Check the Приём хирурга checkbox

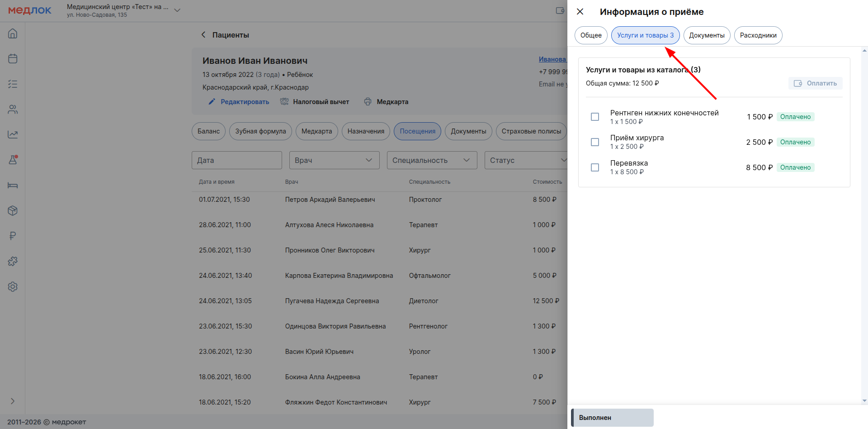(595, 142)
